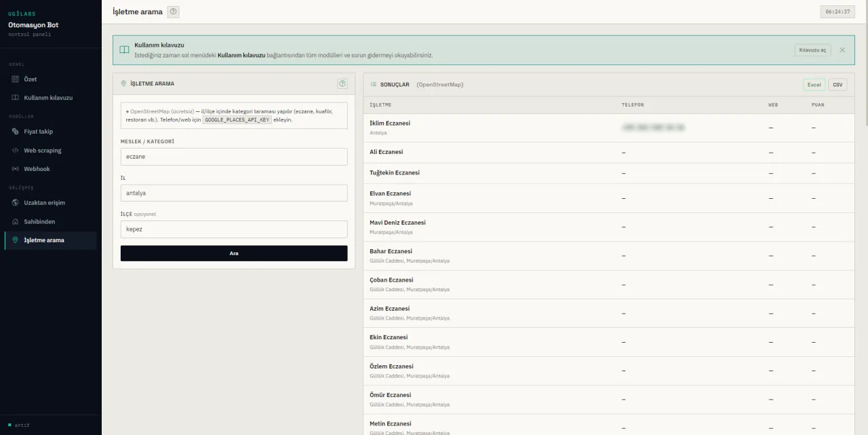The width and height of the screenshot is (868, 435).
Task: Select the Bahar Eczanesi row
Action: (609, 256)
